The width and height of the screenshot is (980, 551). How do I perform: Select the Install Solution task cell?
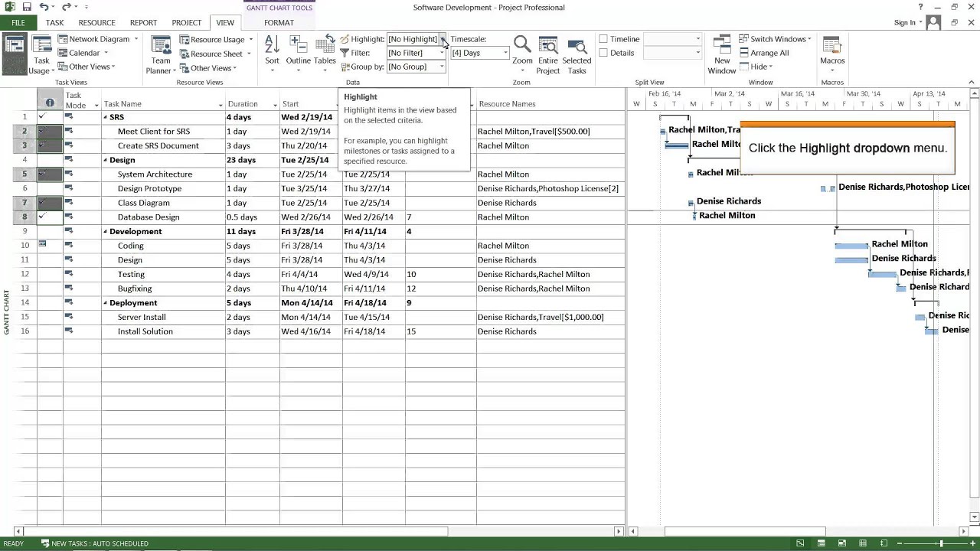163,331
